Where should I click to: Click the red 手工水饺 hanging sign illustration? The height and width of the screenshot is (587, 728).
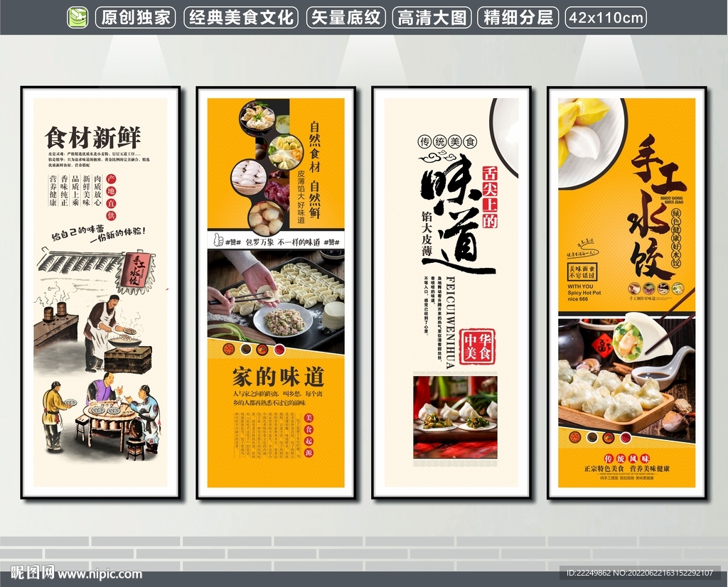136,271
